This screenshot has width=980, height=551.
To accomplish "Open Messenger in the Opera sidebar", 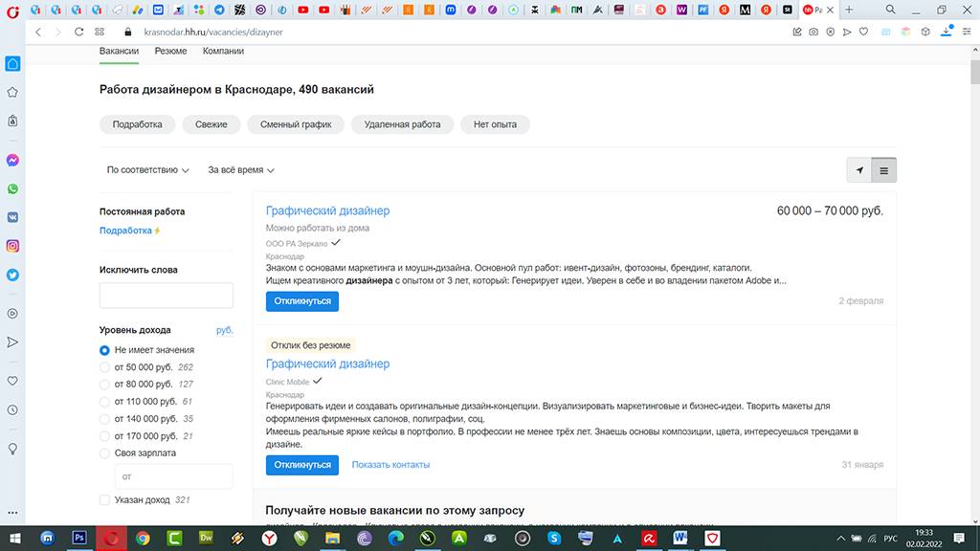I will click(x=13, y=160).
